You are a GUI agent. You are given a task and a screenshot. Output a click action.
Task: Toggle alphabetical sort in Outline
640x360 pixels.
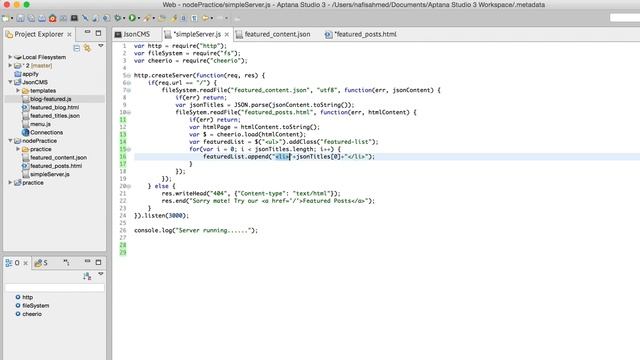coord(87,276)
